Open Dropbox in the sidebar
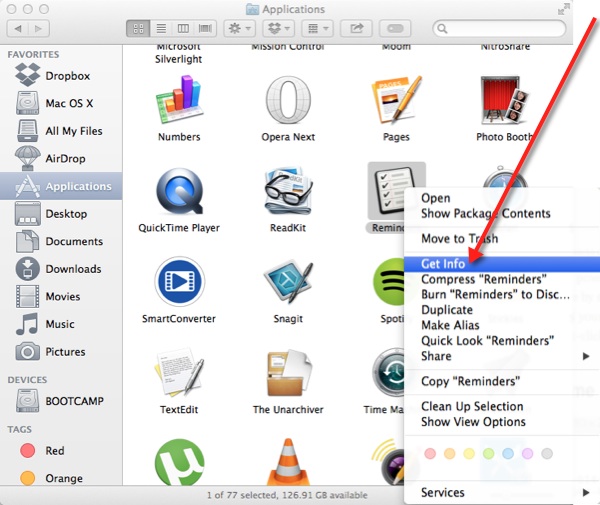Image resolution: width=600 pixels, height=505 pixels. pos(61,76)
